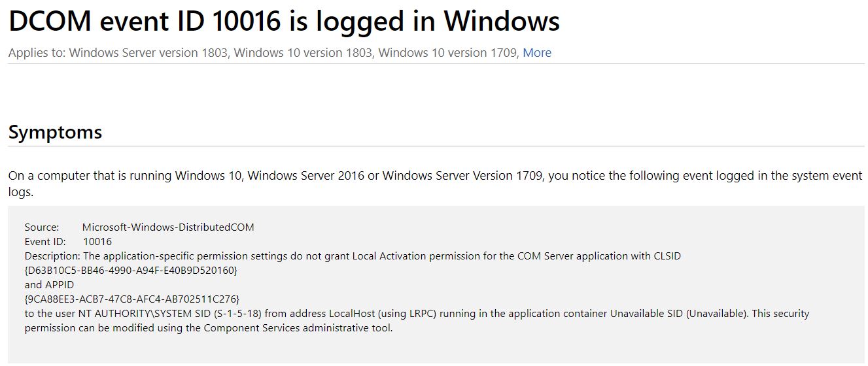
Task: Click the 'Applies to:' label
Action: [x=37, y=53]
